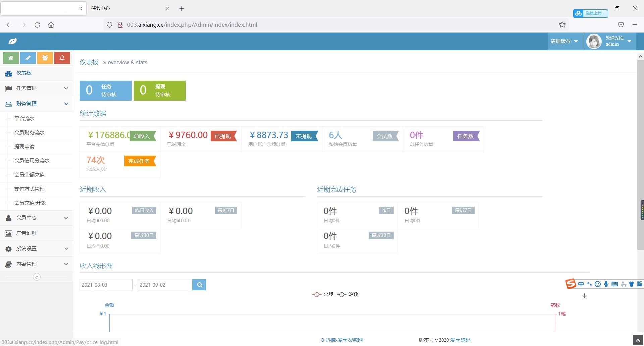Open the admin user dropdown menu
Image resolution: width=644 pixels, height=346 pixels.
609,41
